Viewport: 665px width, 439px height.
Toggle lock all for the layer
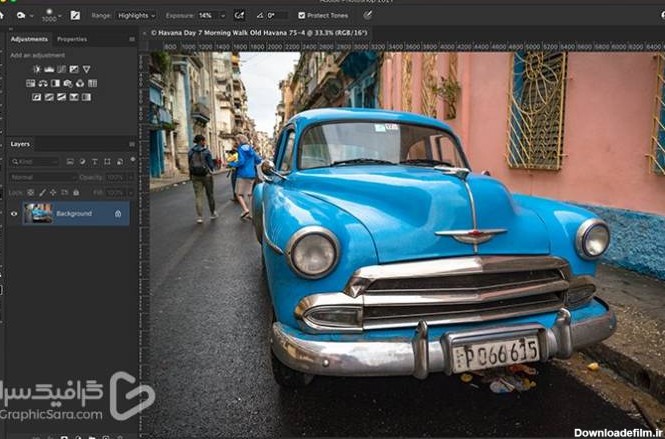click(76, 193)
